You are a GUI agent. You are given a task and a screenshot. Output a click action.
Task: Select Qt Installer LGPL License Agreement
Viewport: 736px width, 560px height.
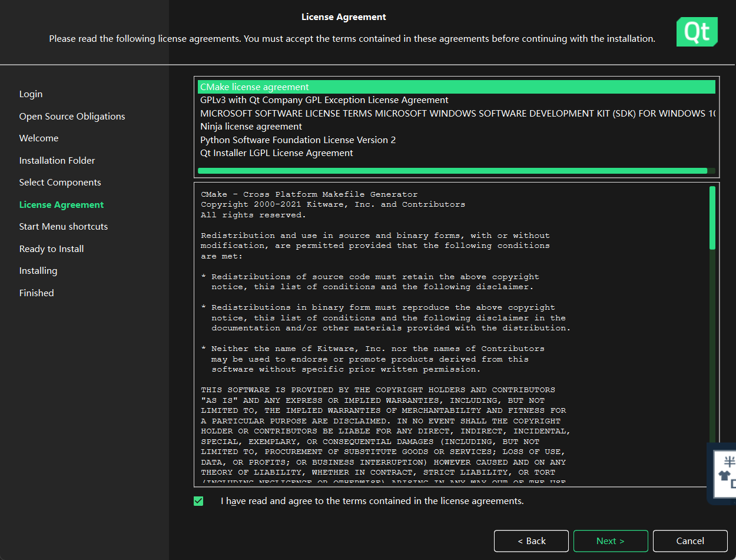tap(456, 153)
